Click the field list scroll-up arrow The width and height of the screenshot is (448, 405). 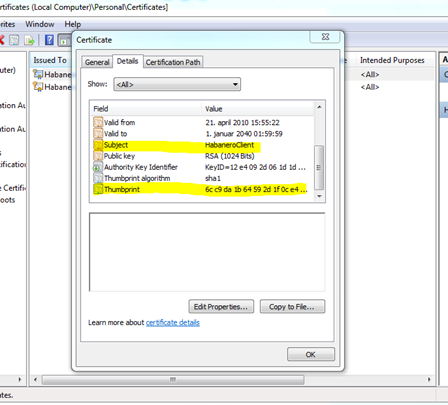tap(319, 107)
